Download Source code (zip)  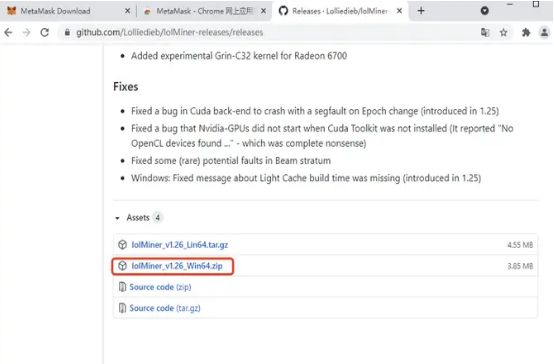coord(160,287)
